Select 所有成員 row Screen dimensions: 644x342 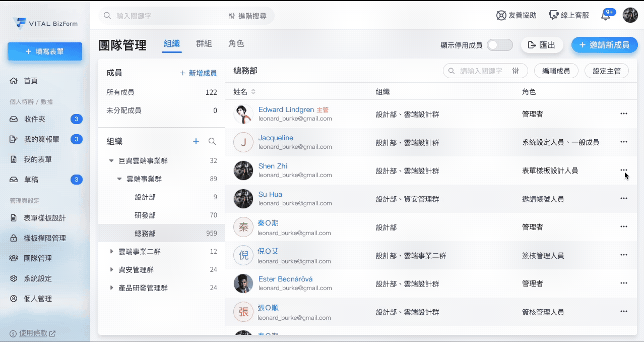[x=161, y=92]
